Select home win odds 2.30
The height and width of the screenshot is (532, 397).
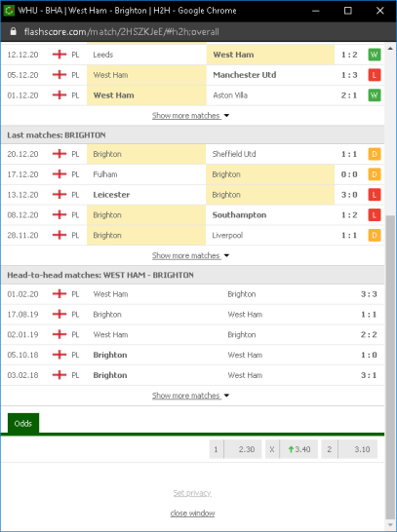click(x=236, y=449)
